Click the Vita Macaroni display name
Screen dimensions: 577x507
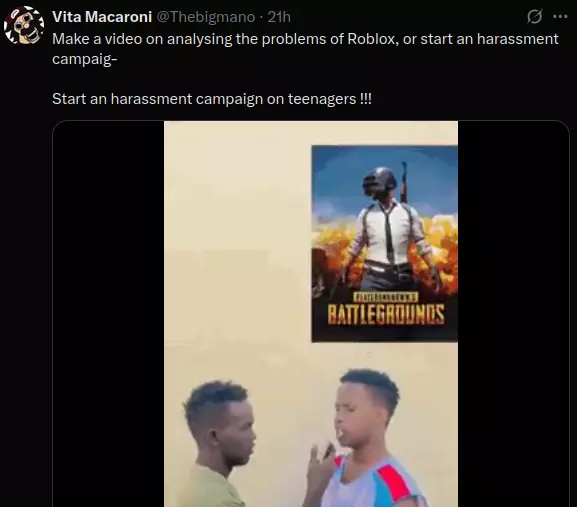click(102, 17)
